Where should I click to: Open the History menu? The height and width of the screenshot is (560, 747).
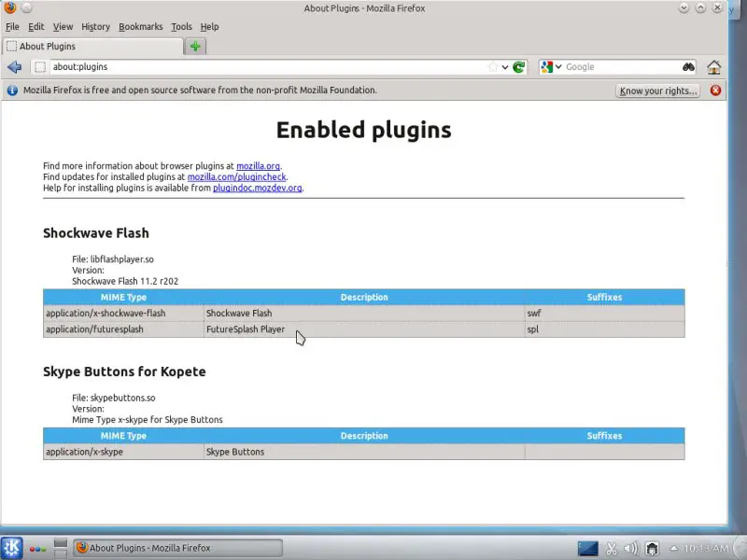(x=95, y=27)
